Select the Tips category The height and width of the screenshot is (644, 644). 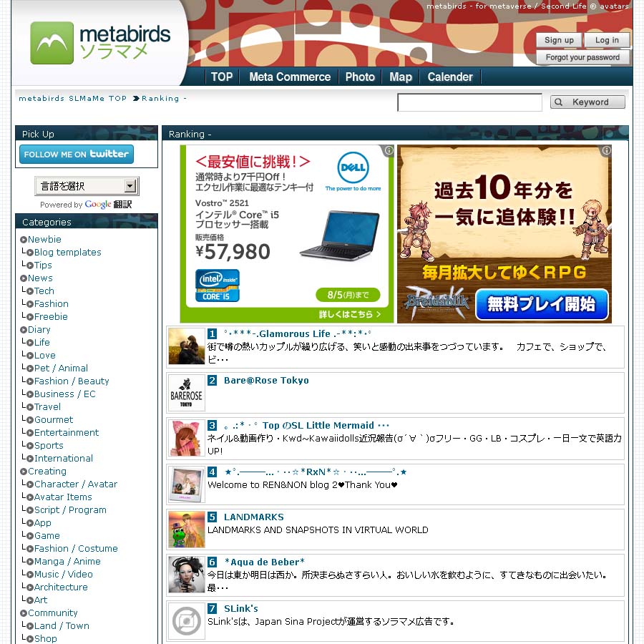click(43, 265)
